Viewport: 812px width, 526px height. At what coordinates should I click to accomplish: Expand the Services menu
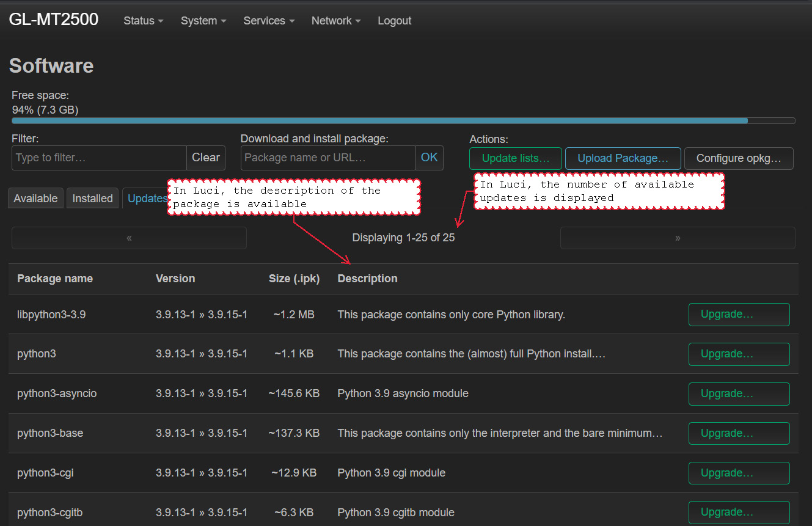pos(269,21)
